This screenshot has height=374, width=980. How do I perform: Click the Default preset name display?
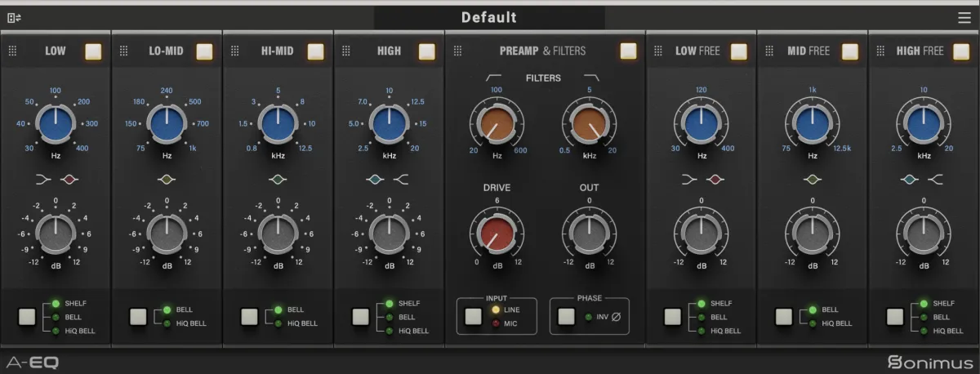click(489, 17)
